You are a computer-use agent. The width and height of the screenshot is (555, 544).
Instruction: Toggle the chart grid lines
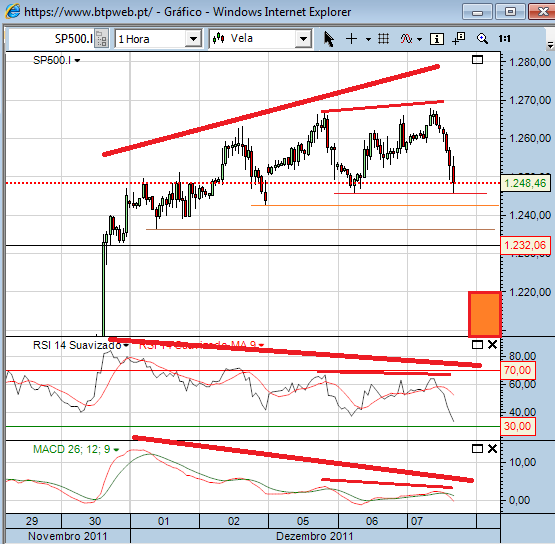(x=384, y=39)
